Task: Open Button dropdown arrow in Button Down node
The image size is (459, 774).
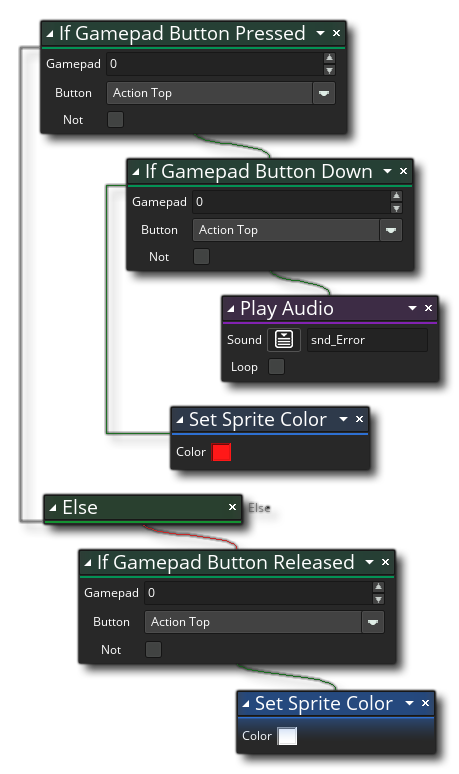Action: coord(391,230)
